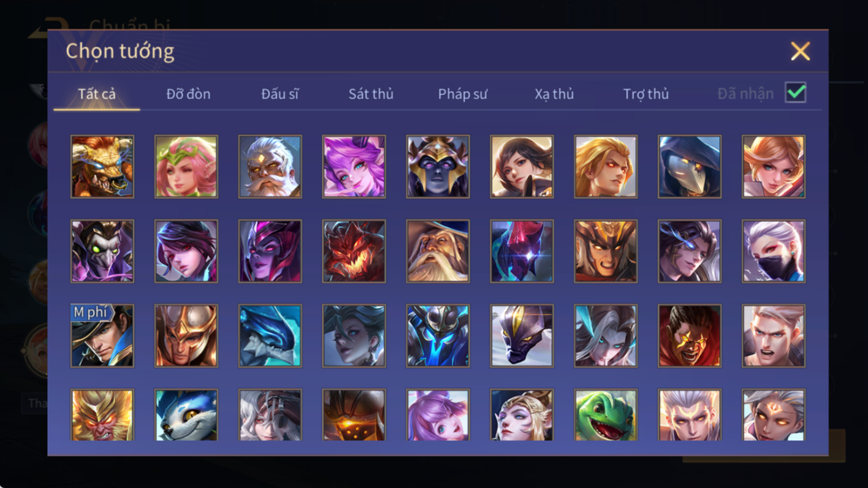Toggle the Đã nhận checkbox
This screenshot has height=488, width=868.
(795, 93)
